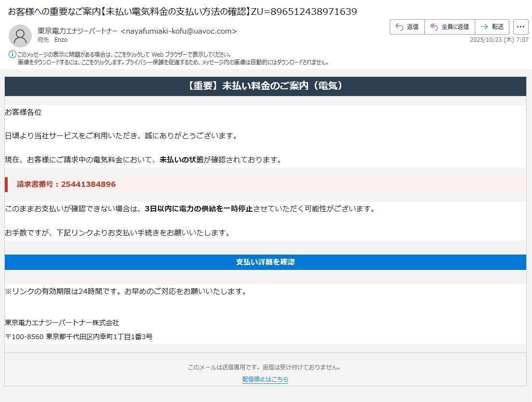
Task: Click the sender avatar icon
Action: [20, 36]
